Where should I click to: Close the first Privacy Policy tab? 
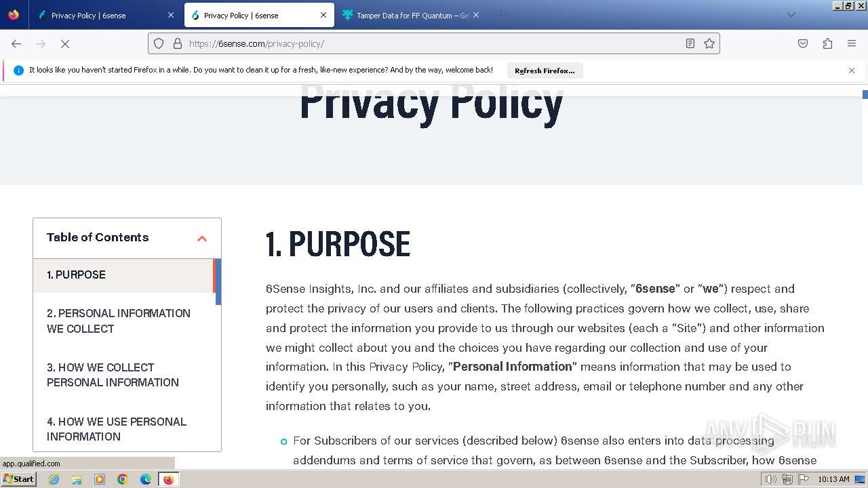point(171,15)
